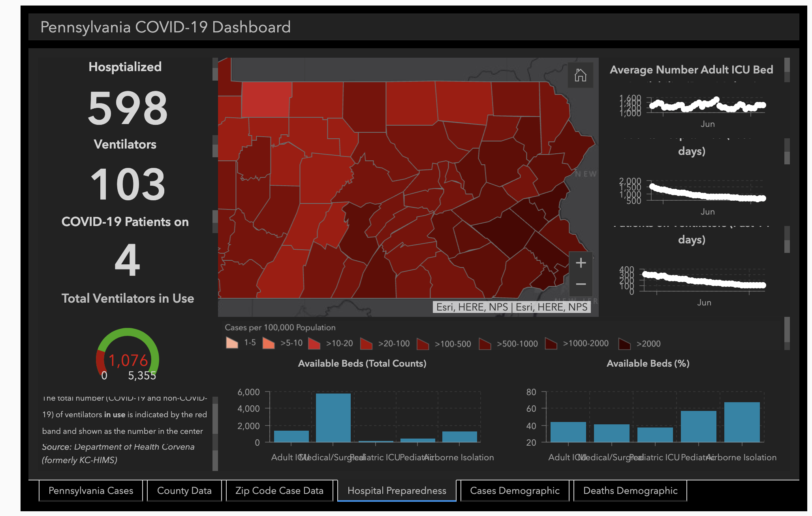Open the Cases Demographic tab
The height and width of the screenshot is (516, 812).
click(x=514, y=491)
